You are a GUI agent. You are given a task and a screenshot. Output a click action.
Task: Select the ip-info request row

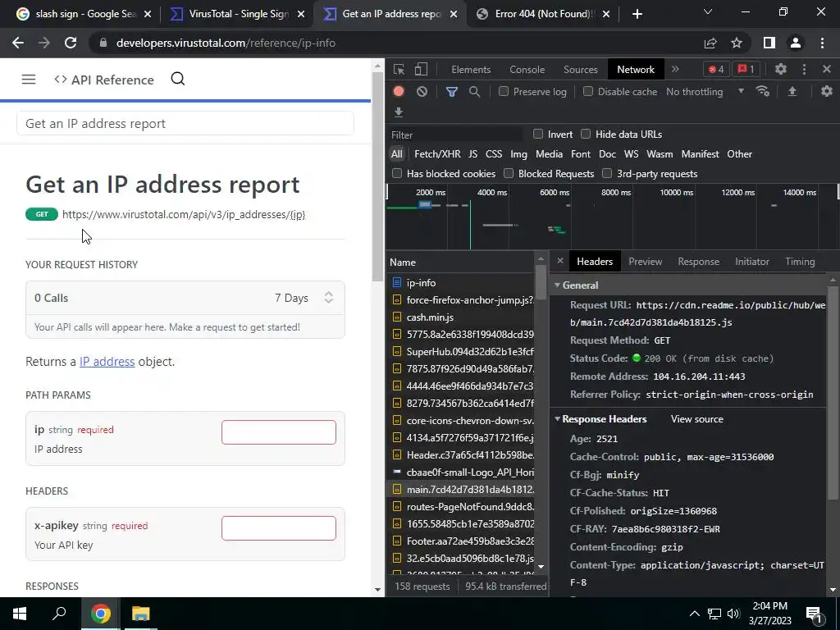tap(461, 282)
